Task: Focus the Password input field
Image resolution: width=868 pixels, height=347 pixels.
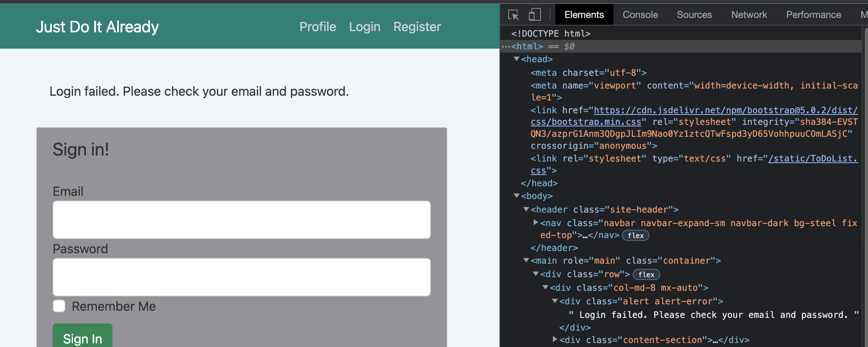Action: (x=241, y=277)
